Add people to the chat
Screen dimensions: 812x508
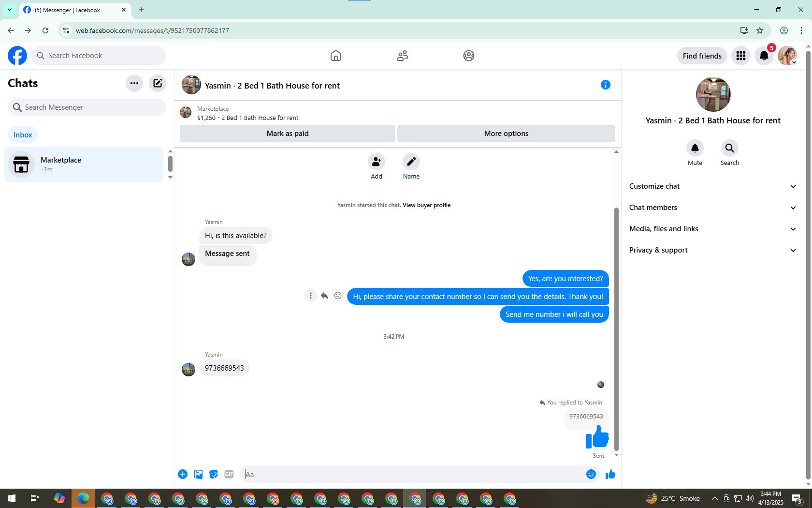[377, 162]
